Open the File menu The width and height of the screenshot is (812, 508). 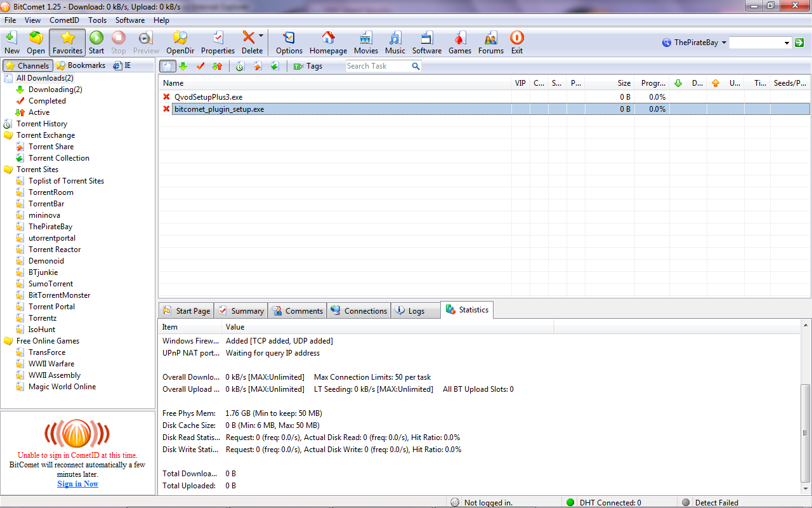[x=10, y=20]
